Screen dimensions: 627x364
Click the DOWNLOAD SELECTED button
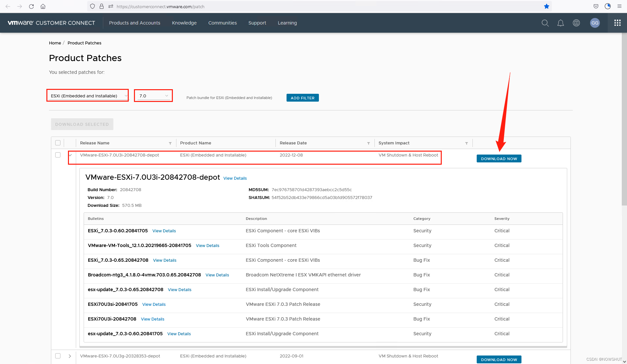[x=82, y=124]
